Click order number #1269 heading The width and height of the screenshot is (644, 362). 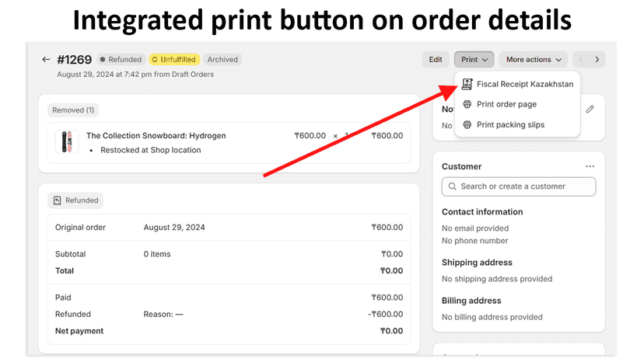coord(75,60)
